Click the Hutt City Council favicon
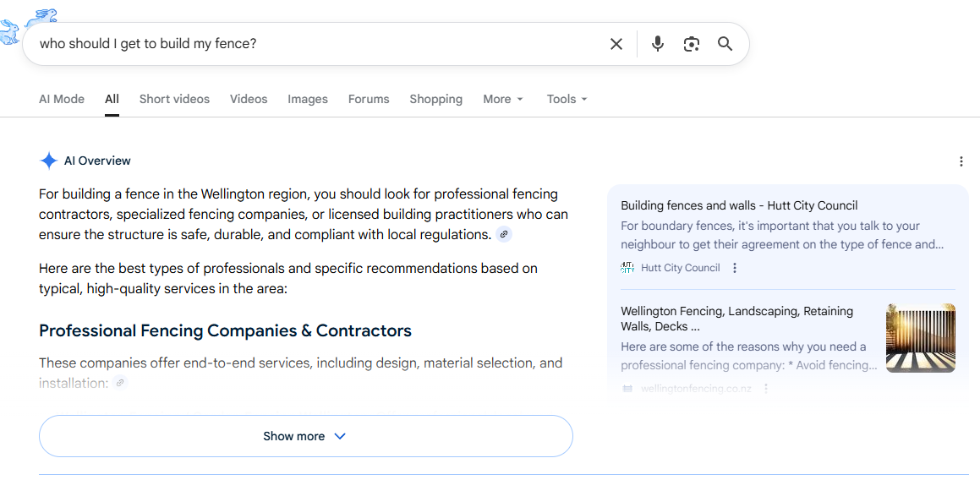The height and width of the screenshot is (480, 980). [x=627, y=268]
